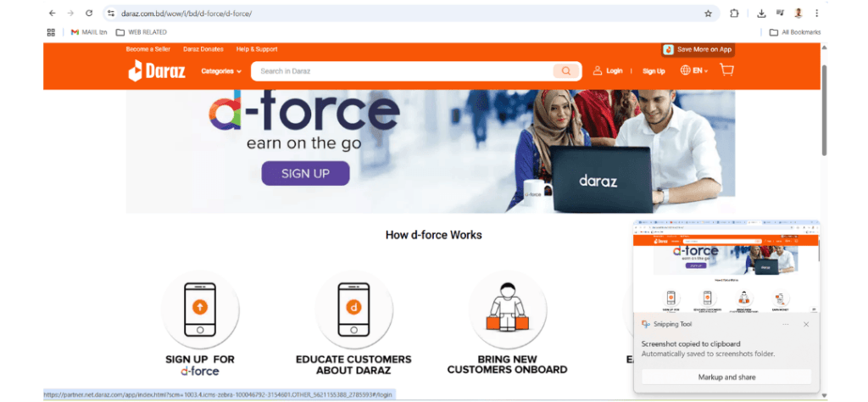Click the page vertical scrollbar
The image size is (868, 402).
[824, 109]
